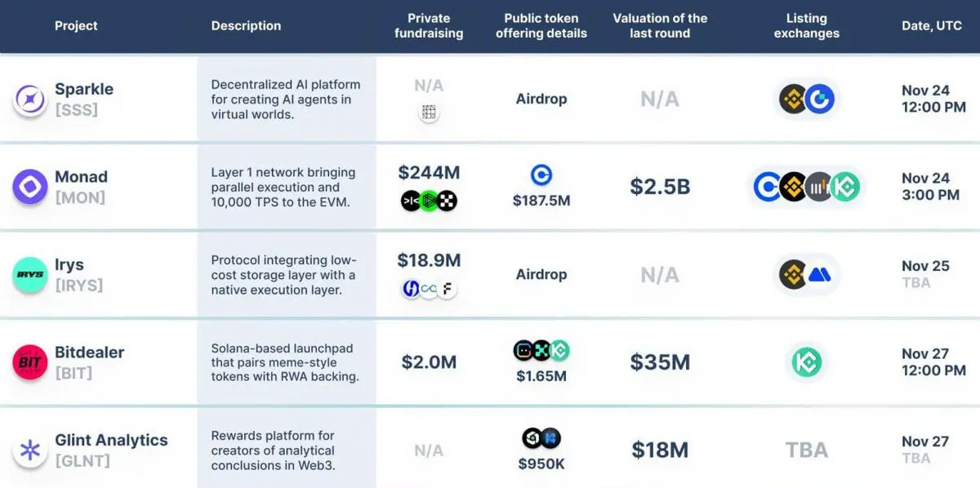Click the Sparkle project logo

pos(30,100)
